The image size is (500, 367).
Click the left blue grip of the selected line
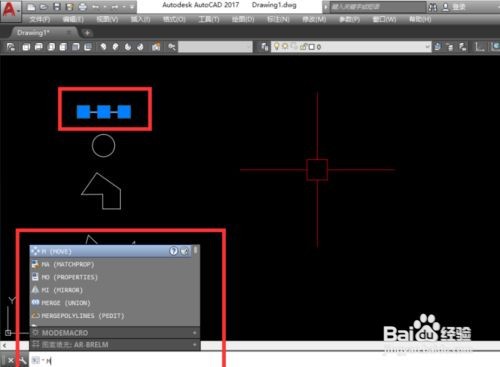83,112
